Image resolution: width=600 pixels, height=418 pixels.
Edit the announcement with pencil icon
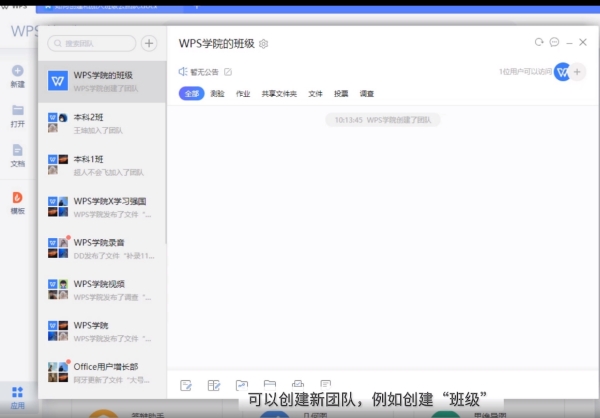[x=228, y=72]
